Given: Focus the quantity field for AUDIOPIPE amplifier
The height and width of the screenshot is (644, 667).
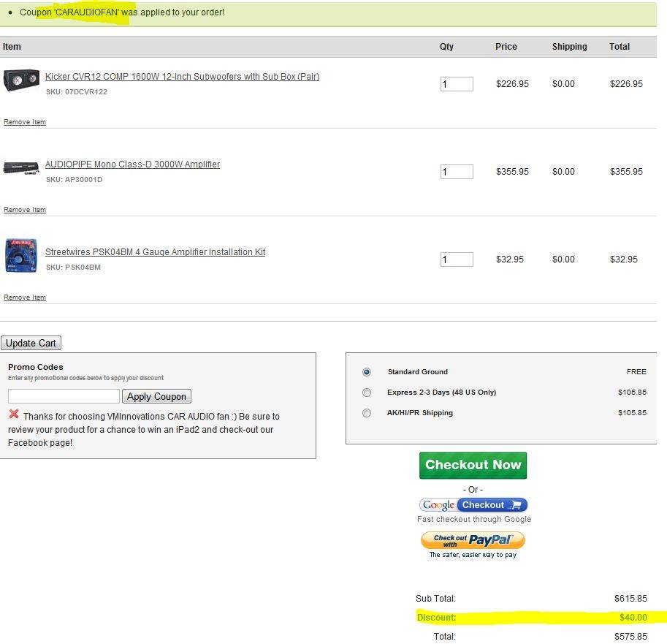Looking at the screenshot, I should (x=457, y=172).
